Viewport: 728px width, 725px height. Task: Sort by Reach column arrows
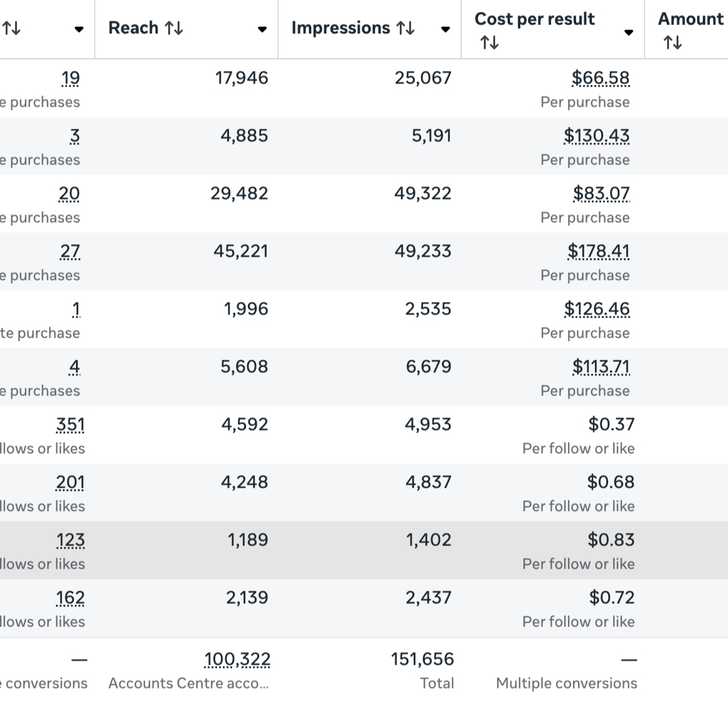(x=174, y=28)
